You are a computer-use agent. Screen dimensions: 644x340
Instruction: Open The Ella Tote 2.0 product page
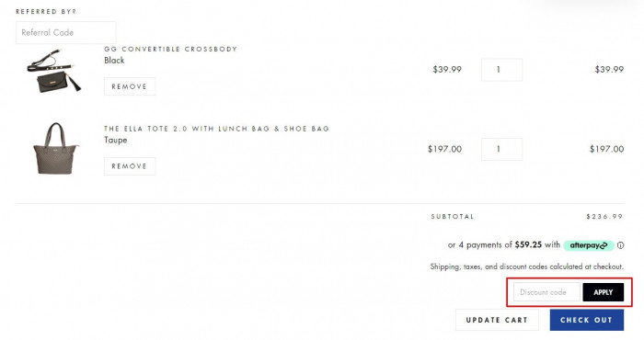coord(216,129)
